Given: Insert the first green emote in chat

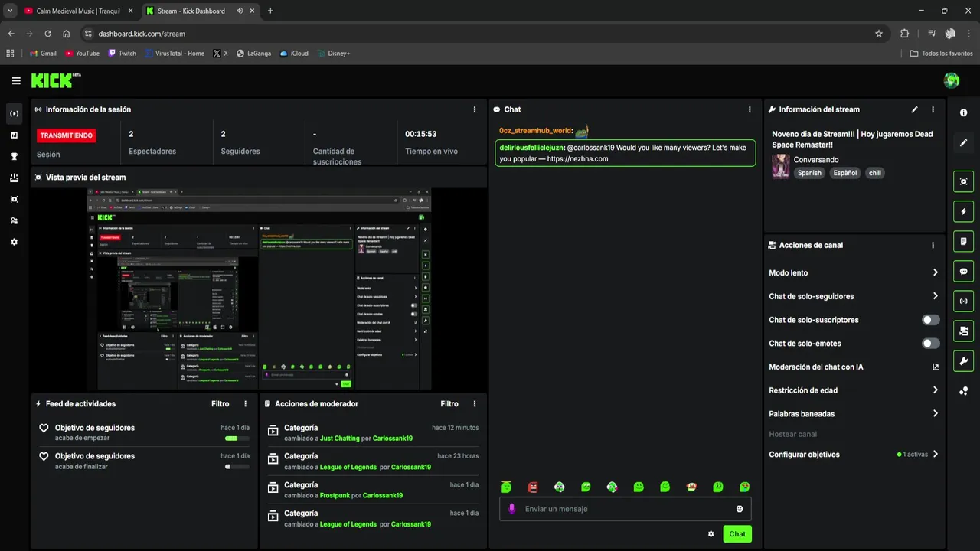Looking at the screenshot, I should tap(506, 487).
